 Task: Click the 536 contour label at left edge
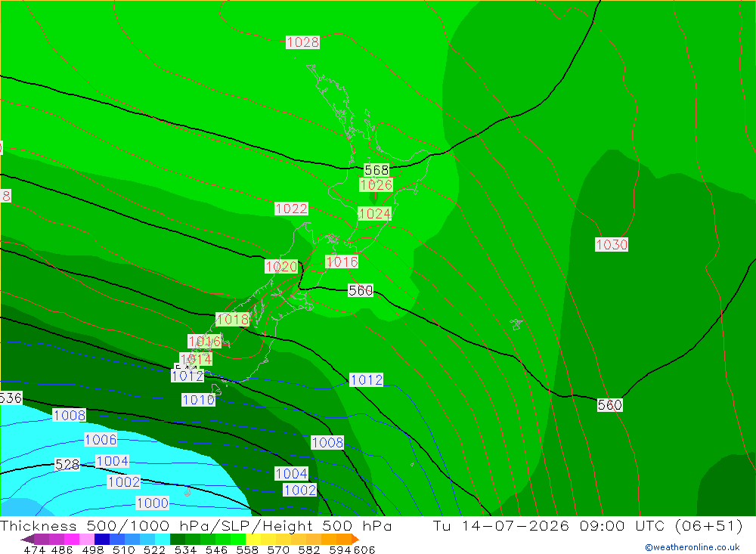click(x=11, y=398)
